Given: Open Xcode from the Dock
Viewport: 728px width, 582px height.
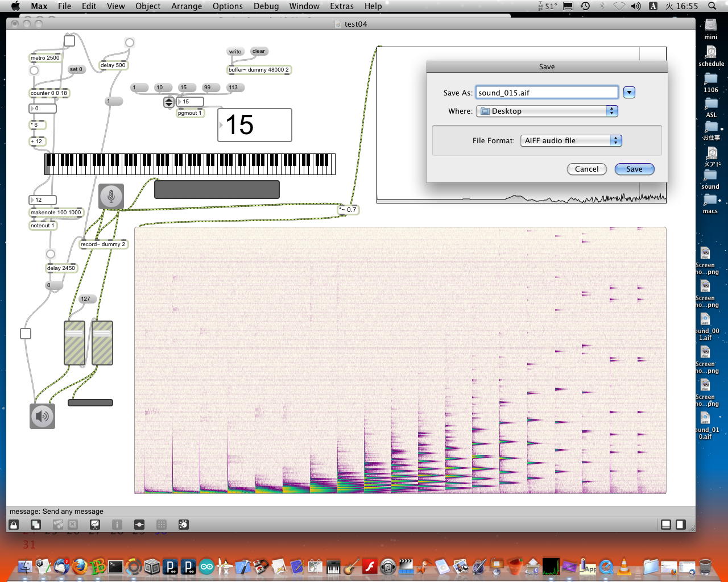Looking at the screenshot, I should point(243,566).
